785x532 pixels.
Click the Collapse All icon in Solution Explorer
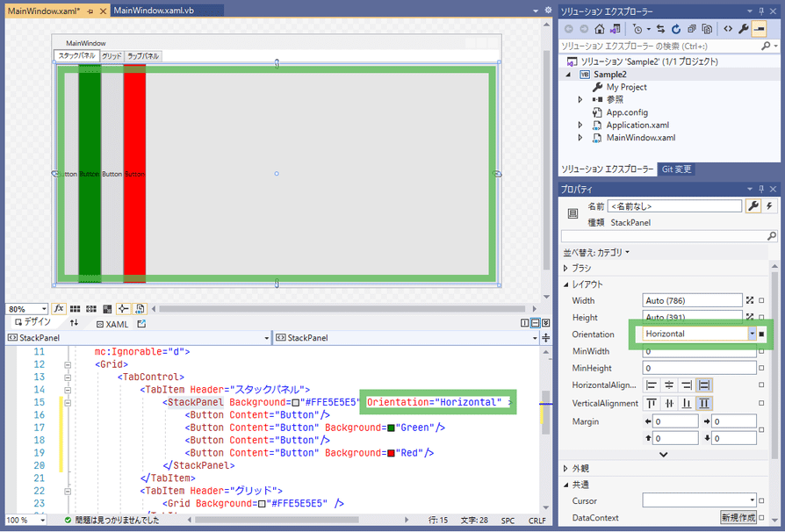[x=690, y=29]
